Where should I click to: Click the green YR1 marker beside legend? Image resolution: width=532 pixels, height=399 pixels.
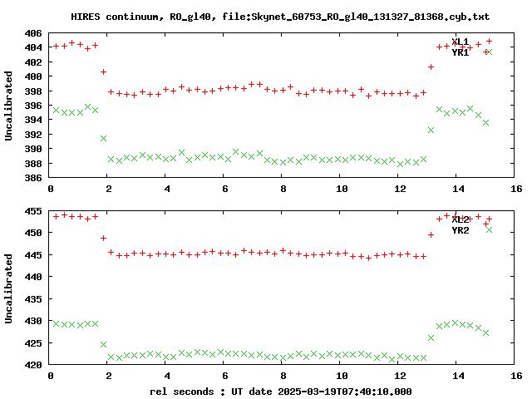tap(490, 52)
